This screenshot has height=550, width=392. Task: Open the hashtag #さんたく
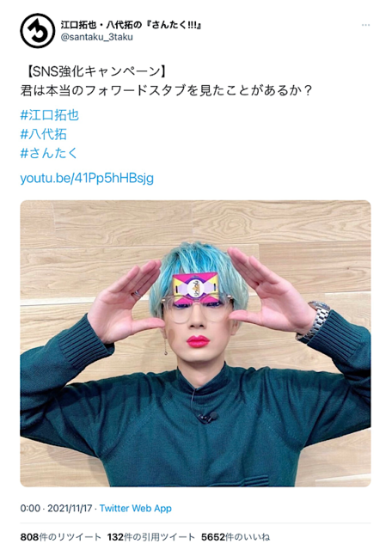click(x=49, y=153)
